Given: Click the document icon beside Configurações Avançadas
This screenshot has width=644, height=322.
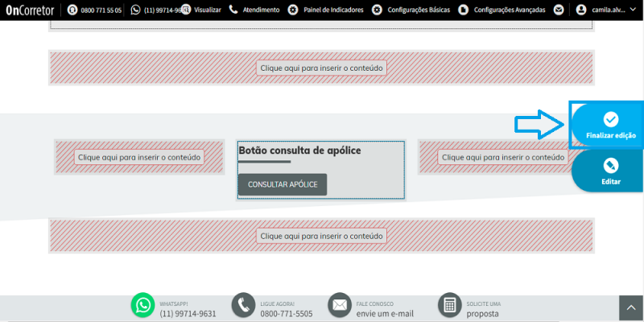Looking at the screenshot, I should point(464,10).
